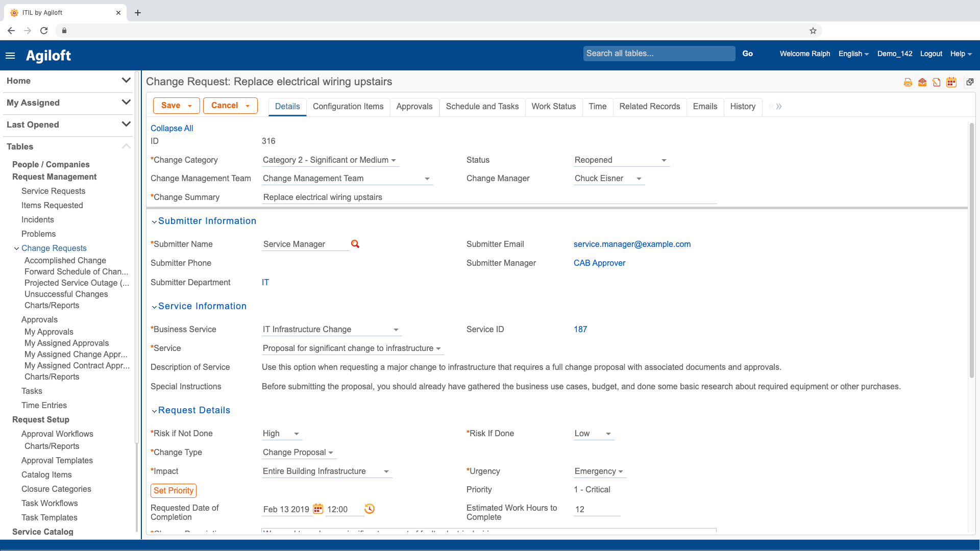The width and height of the screenshot is (980, 551).
Task: Switch to the Approvals tab
Action: point(414,106)
